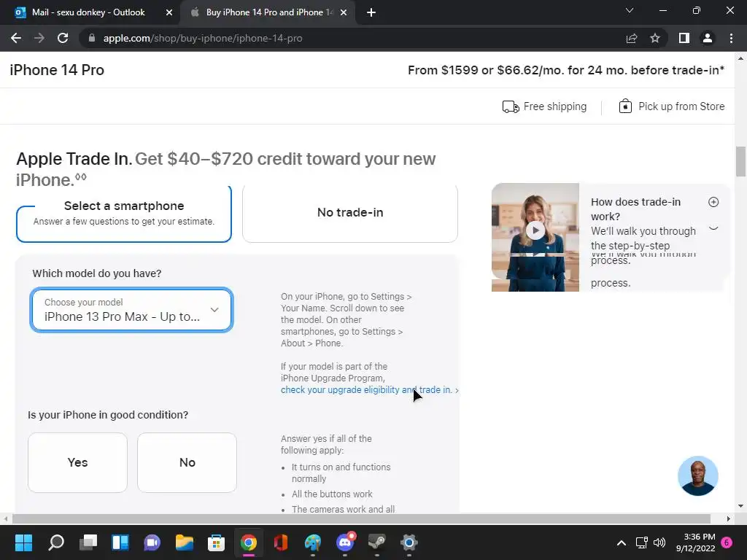Launch Teams Chat from the taskbar
The image size is (747, 560).
[x=152, y=542]
